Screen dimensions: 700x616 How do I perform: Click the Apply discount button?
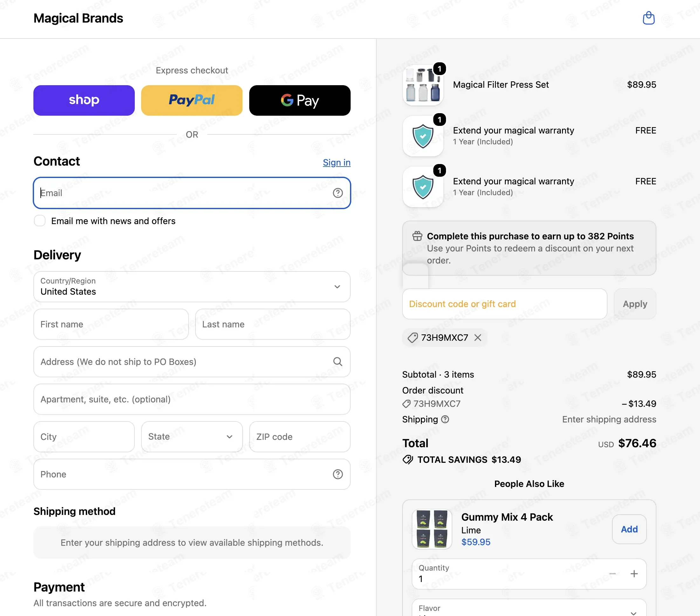[635, 304]
